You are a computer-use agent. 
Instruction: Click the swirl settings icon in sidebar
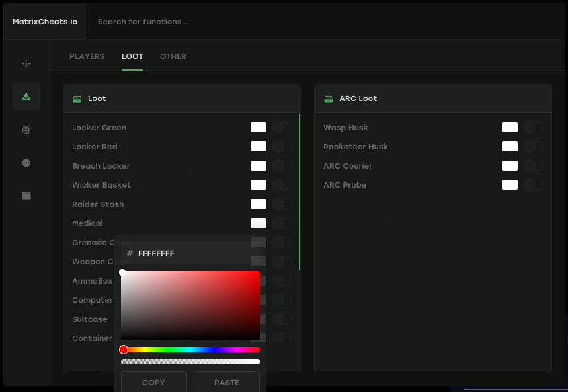(26, 130)
